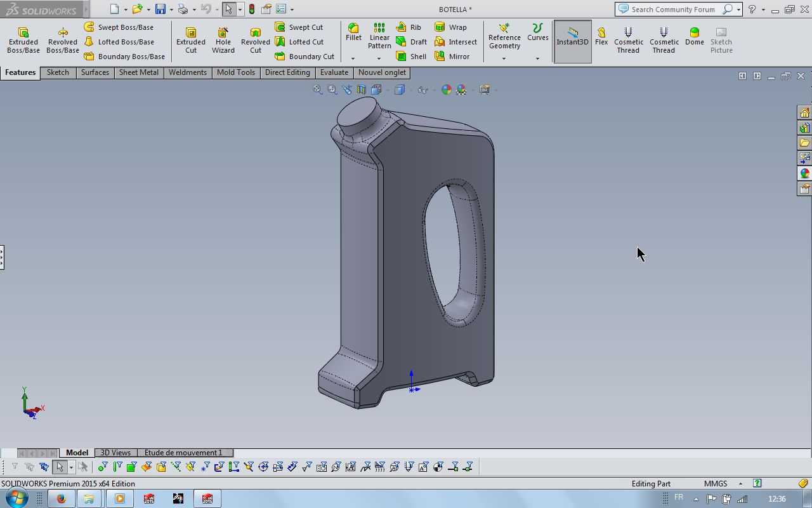This screenshot has height=508, width=812.
Task: Expand the Reference Geometry dropdown arrow
Action: (x=504, y=58)
